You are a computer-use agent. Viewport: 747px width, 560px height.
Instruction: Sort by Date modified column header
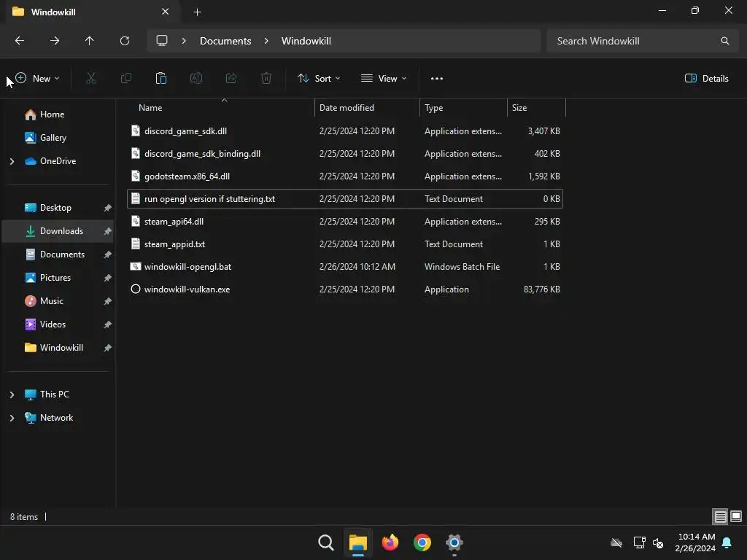click(368, 108)
